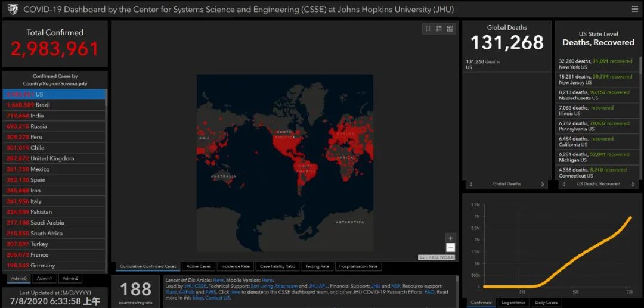Open the Mobile Version 'Here' link

(x=267, y=279)
